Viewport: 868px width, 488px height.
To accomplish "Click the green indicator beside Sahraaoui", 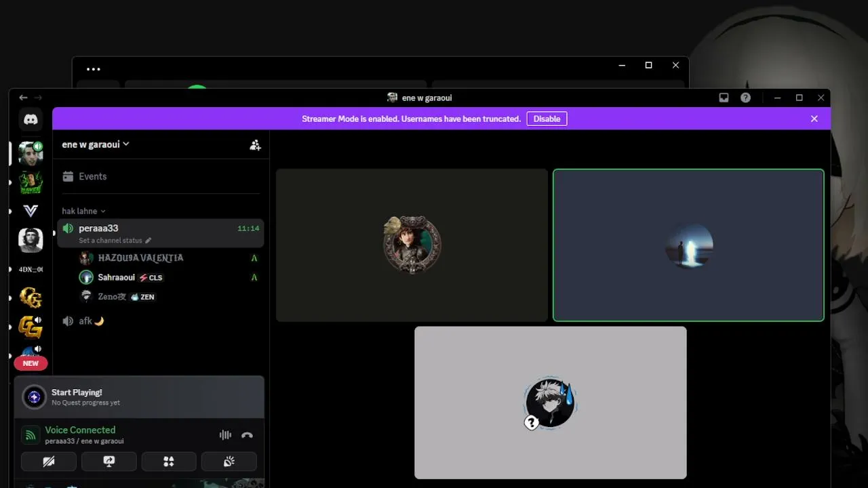I will coord(254,277).
